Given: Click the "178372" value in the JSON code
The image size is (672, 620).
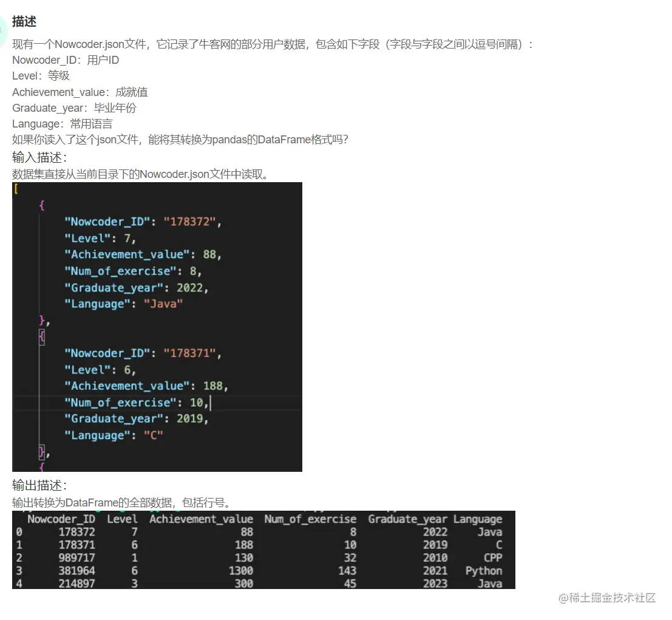Looking at the screenshot, I should 189,222.
